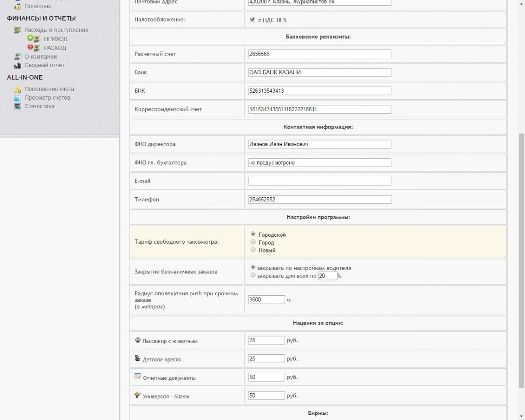Click the Сводный отчет bar chart icon
Viewport: 525px width, 420px height.
point(17,65)
